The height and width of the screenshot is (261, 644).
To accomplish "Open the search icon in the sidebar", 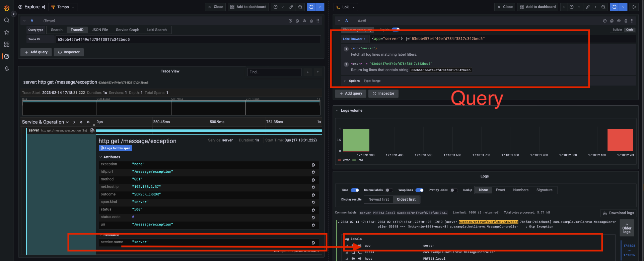I will 7,20.
